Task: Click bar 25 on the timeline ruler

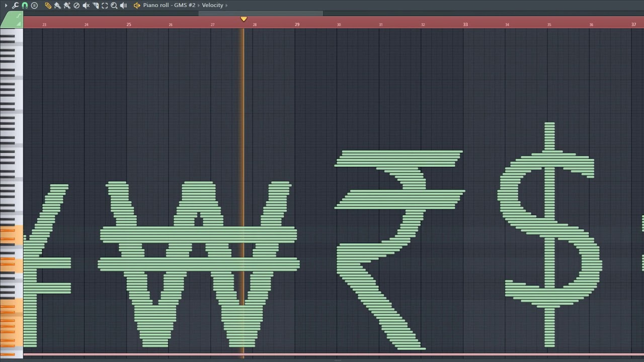Action: [x=129, y=24]
